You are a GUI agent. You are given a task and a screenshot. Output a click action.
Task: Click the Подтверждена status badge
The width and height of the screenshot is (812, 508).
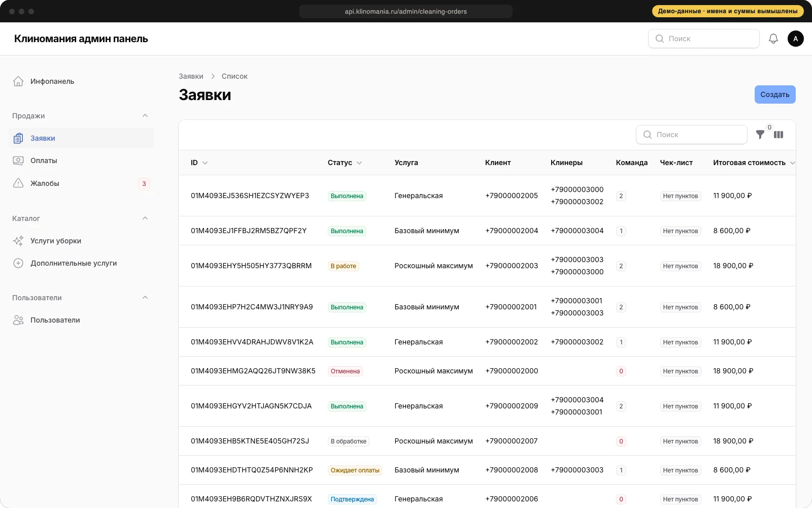coord(352,499)
